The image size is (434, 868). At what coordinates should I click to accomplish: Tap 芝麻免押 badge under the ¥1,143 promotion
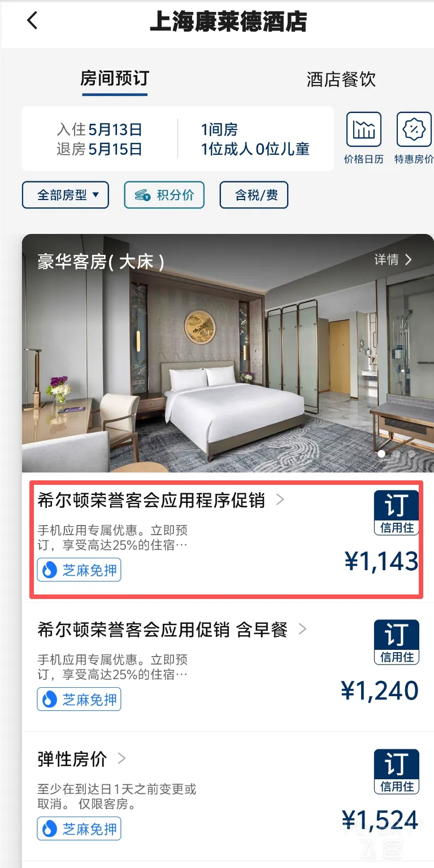click(x=79, y=570)
